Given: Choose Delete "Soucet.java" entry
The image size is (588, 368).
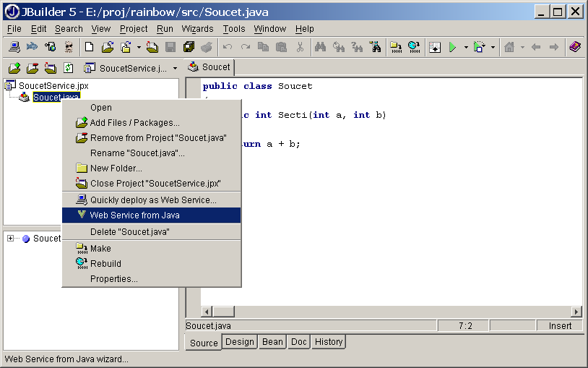Looking at the screenshot, I should (152, 232).
